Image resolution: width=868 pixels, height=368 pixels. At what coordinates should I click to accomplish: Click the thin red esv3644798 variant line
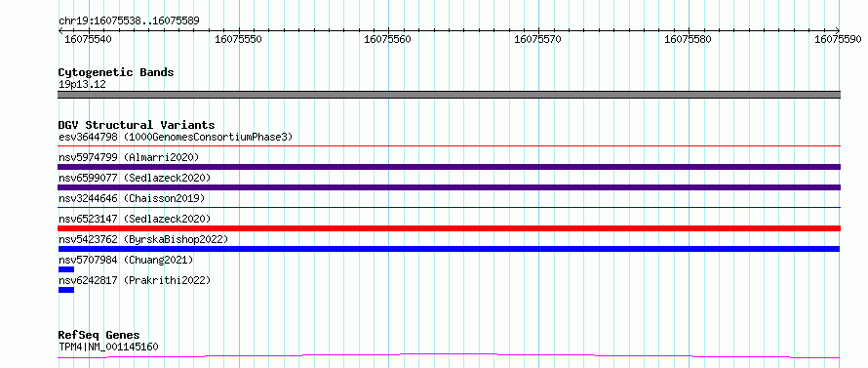click(x=449, y=146)
